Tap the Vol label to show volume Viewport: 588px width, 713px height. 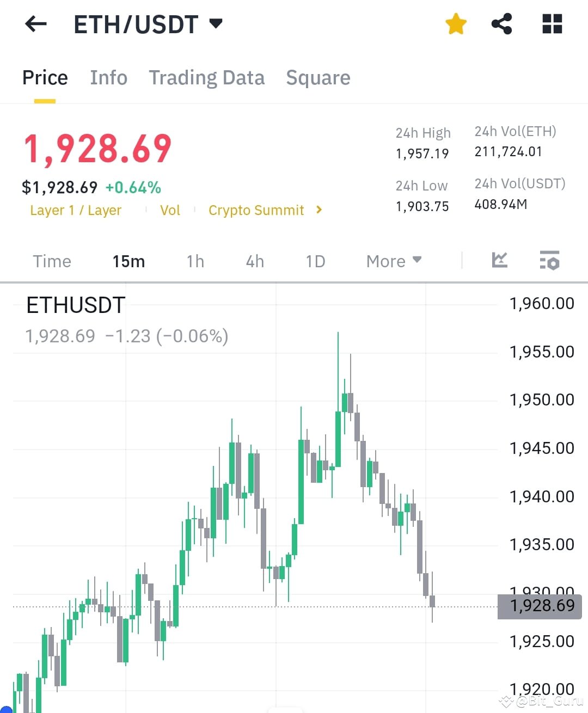(170, 210)
